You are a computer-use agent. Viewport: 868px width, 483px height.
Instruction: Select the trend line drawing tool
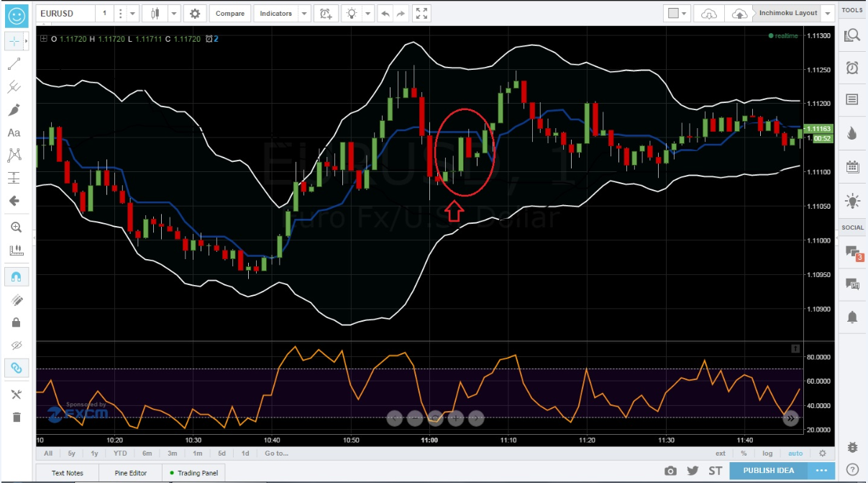pos(14,64)
